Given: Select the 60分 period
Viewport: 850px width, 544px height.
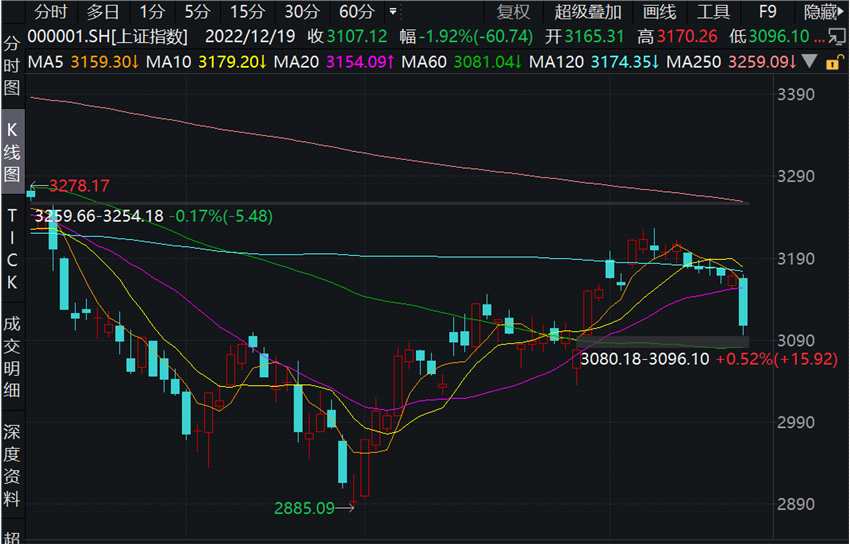Looking at the screenshot, I should pos(357,11).
